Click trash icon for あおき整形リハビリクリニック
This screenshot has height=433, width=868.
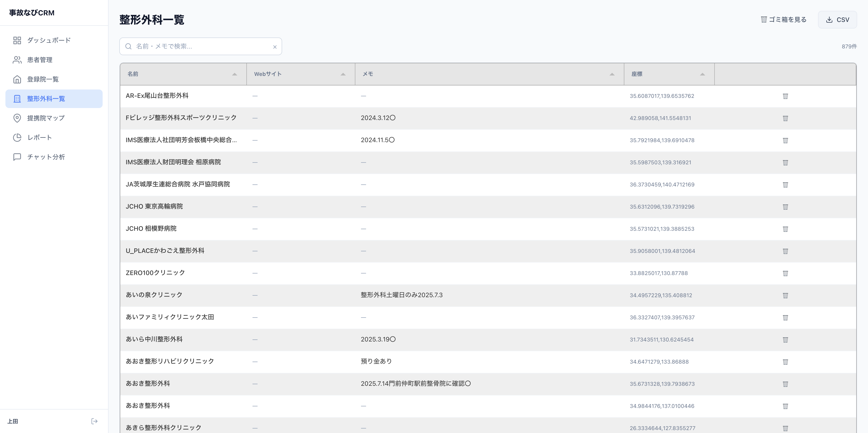[785, 362]
